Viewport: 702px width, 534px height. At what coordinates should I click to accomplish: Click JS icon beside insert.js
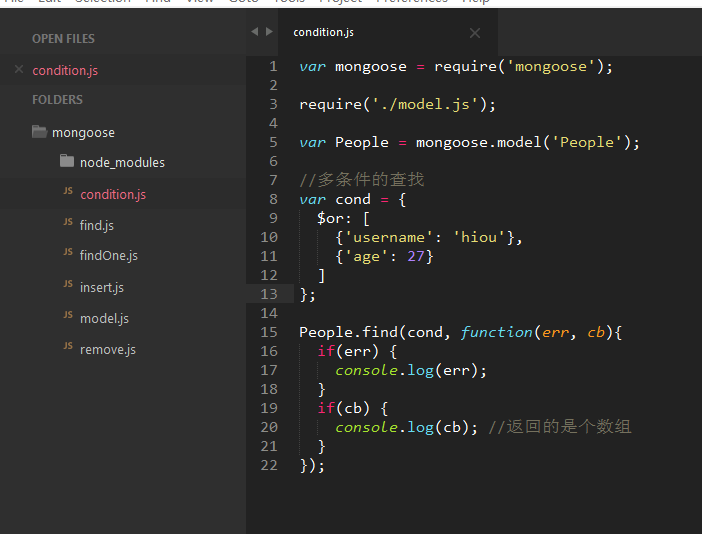pos(68,284)
